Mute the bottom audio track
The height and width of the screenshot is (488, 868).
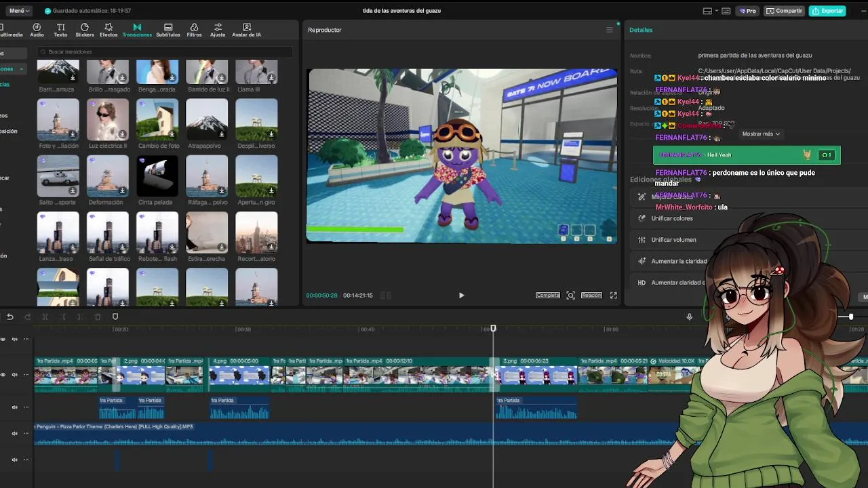click(x=14, y=460)
